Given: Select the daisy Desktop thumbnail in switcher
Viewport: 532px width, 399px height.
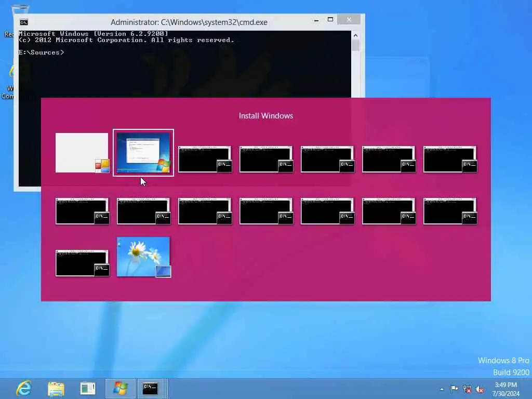Looking at the screenshot, I should (x=143, y=257).
